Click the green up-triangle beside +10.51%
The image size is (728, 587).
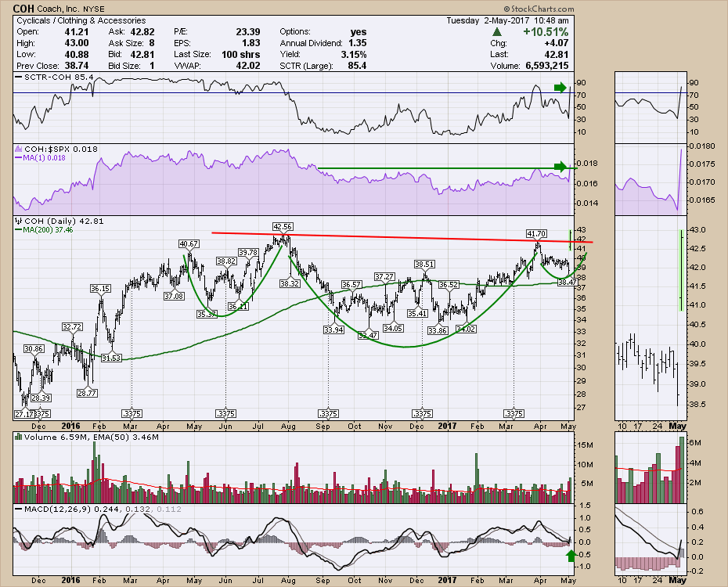(497, 32)
